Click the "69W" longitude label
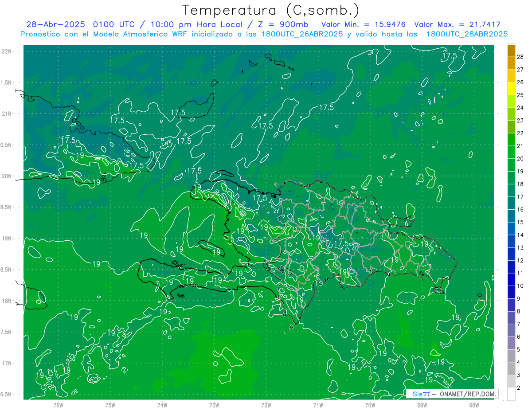 click(422, 405)
